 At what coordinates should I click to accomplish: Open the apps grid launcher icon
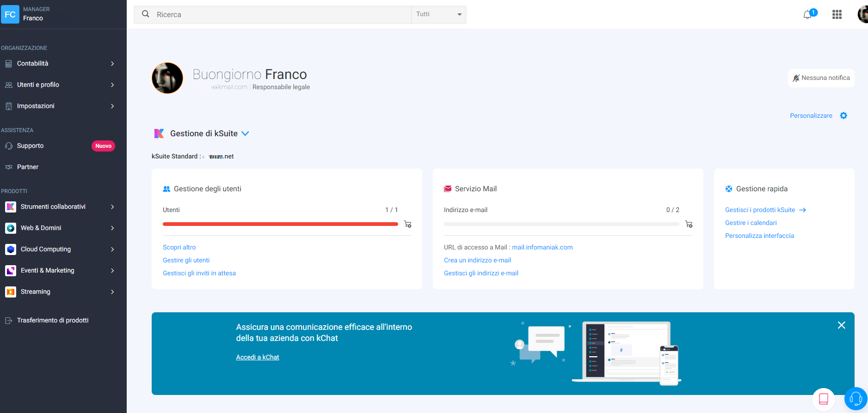point(837,15)
